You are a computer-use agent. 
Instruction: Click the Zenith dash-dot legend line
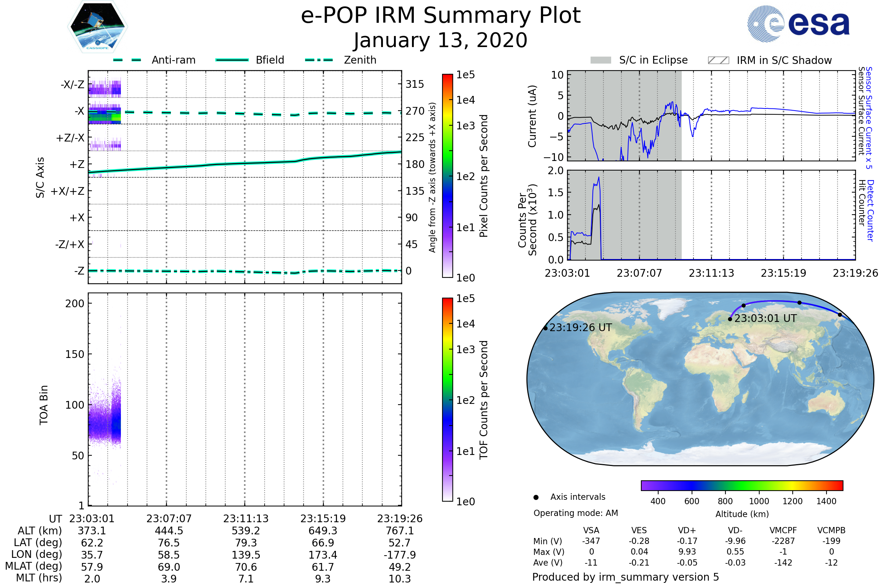click(x=319, y=60)
